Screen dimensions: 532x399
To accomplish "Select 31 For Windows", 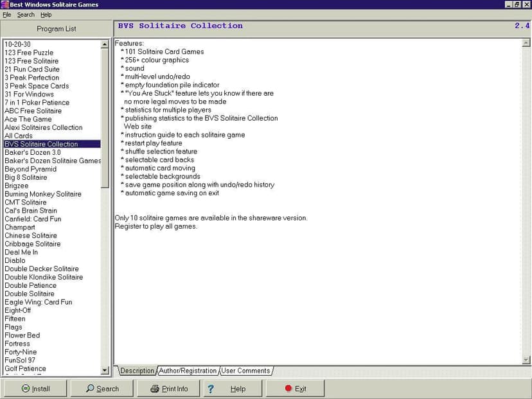I will 52,94.
